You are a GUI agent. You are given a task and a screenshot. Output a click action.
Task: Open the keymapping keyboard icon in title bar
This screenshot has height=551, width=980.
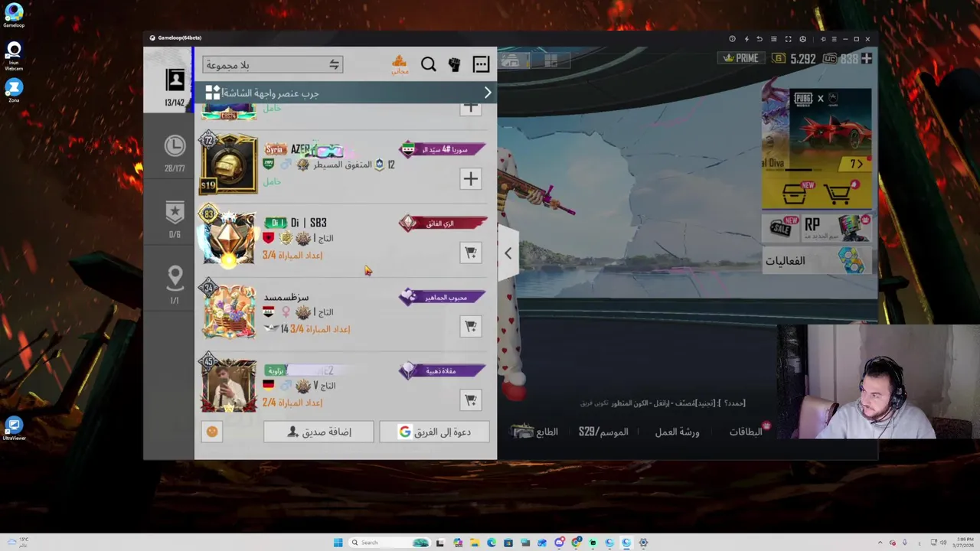coord(774,39)
